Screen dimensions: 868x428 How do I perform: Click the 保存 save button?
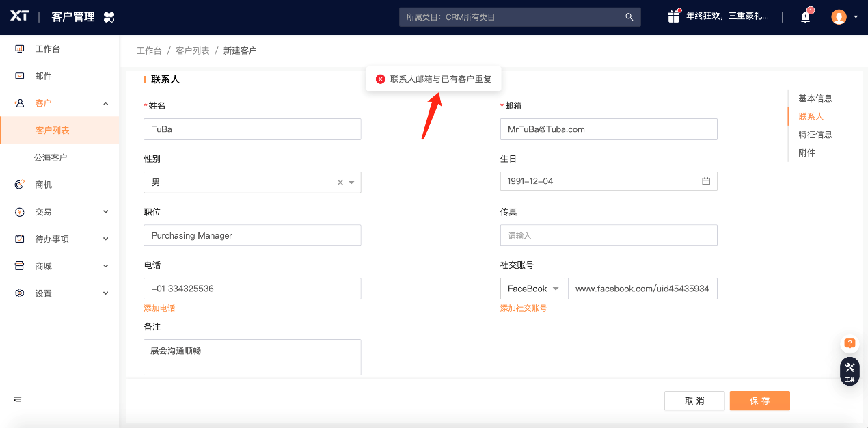759,401
